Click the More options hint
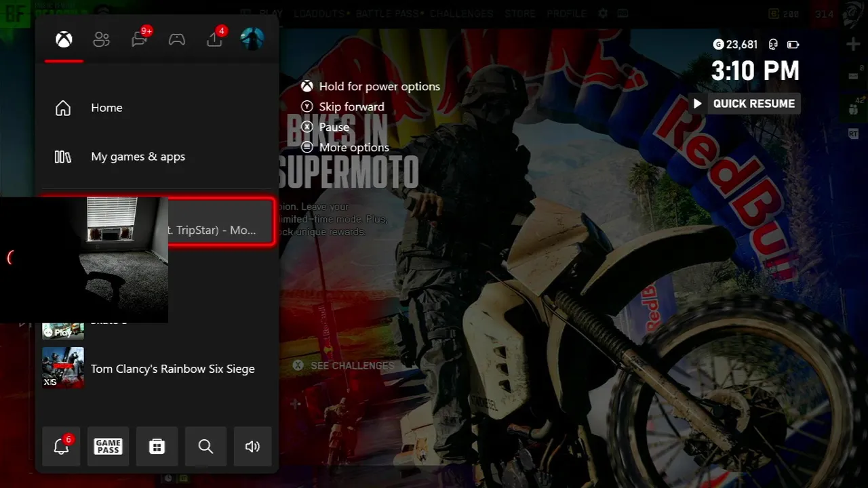Screen dimensions: 868x488 pos(345,147)
